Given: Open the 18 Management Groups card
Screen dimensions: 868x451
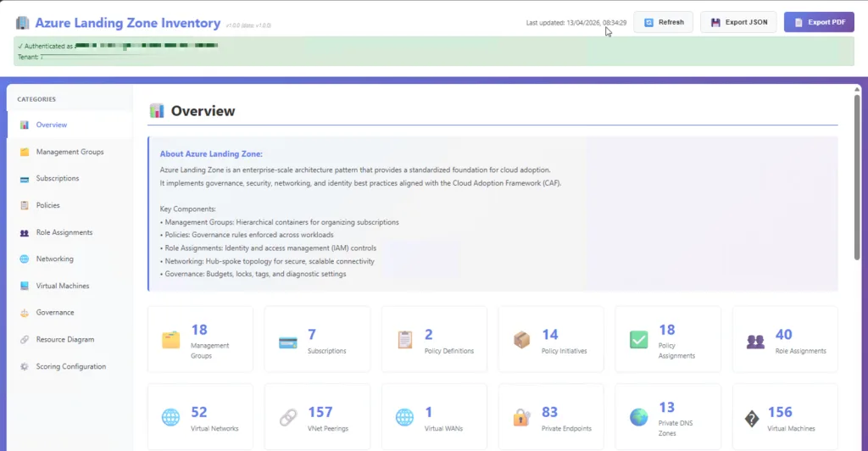Looking at the screenshot, I should coord(200,339).
